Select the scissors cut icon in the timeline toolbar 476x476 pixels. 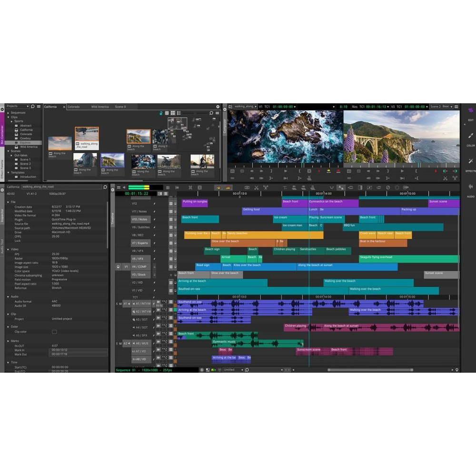(256, 188)
